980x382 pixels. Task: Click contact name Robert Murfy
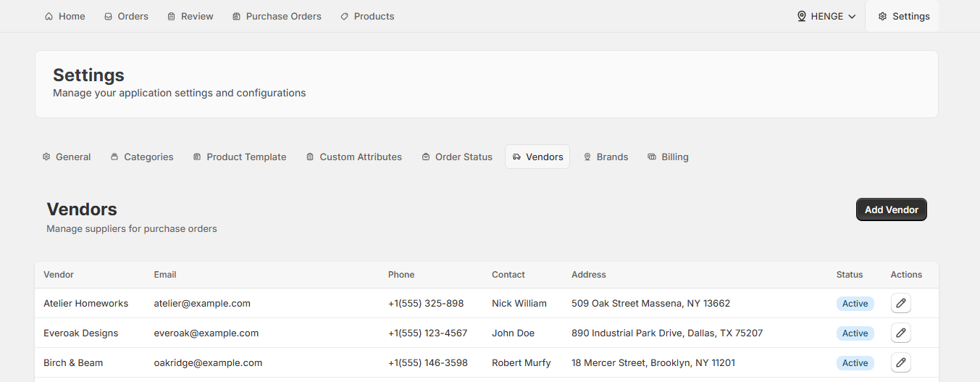[x=522, y=363]
